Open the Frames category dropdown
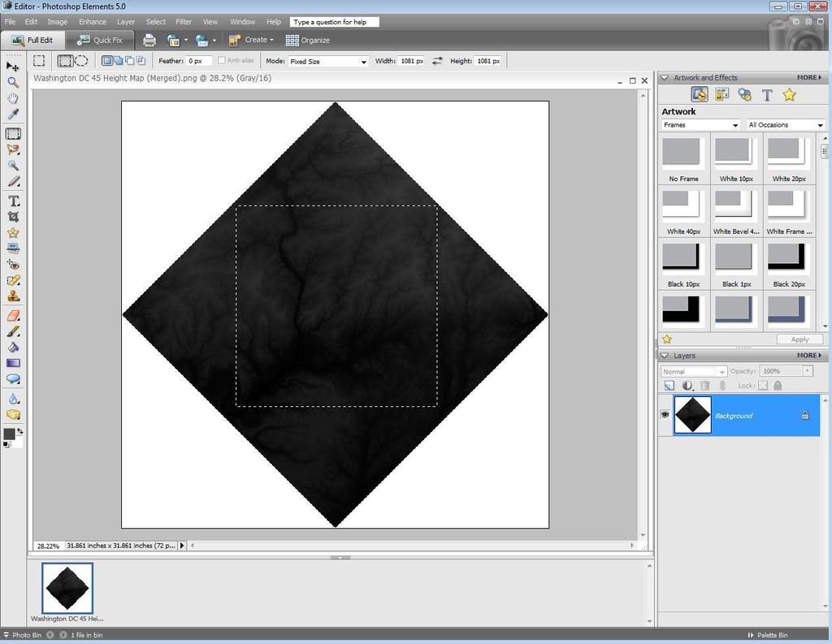 pos(700,125)
